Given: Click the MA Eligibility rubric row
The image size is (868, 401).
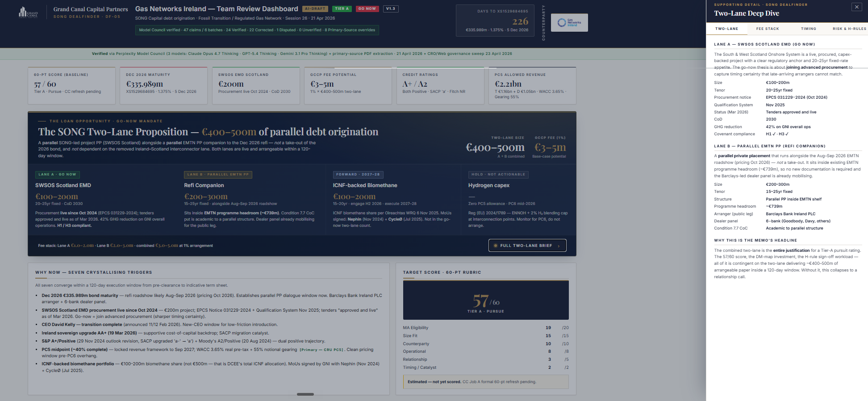Looking at the screenshot, I should (486, 328).
